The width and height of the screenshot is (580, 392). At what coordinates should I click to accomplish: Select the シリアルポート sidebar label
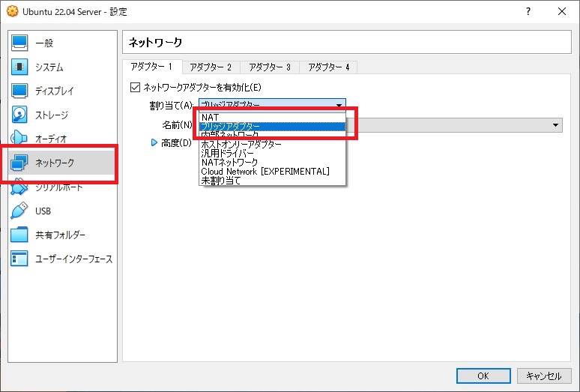(58, 187)
